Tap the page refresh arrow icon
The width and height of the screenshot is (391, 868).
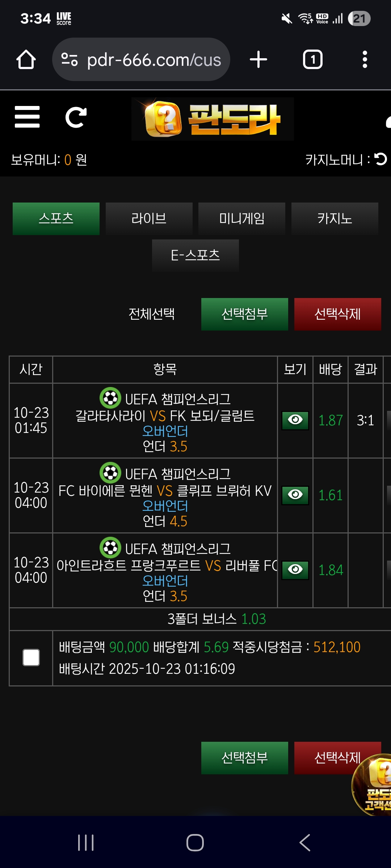click(x=76, y=117)
